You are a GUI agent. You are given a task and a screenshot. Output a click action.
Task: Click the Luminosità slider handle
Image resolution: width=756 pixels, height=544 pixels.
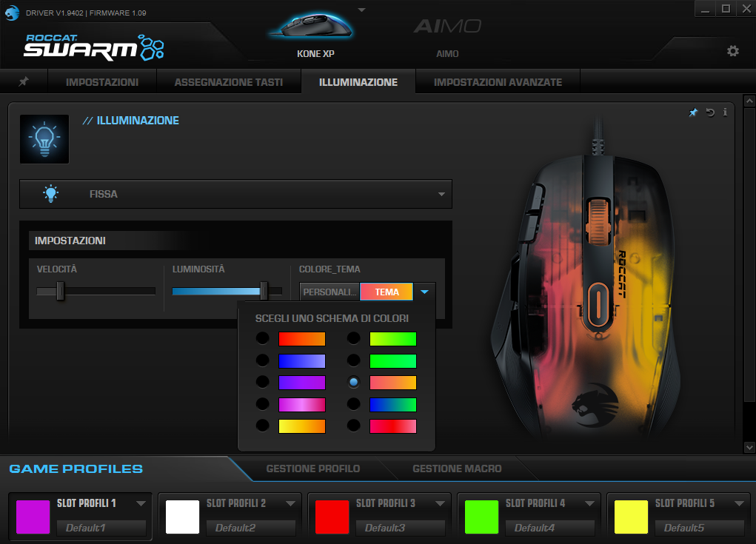point(264,291)
